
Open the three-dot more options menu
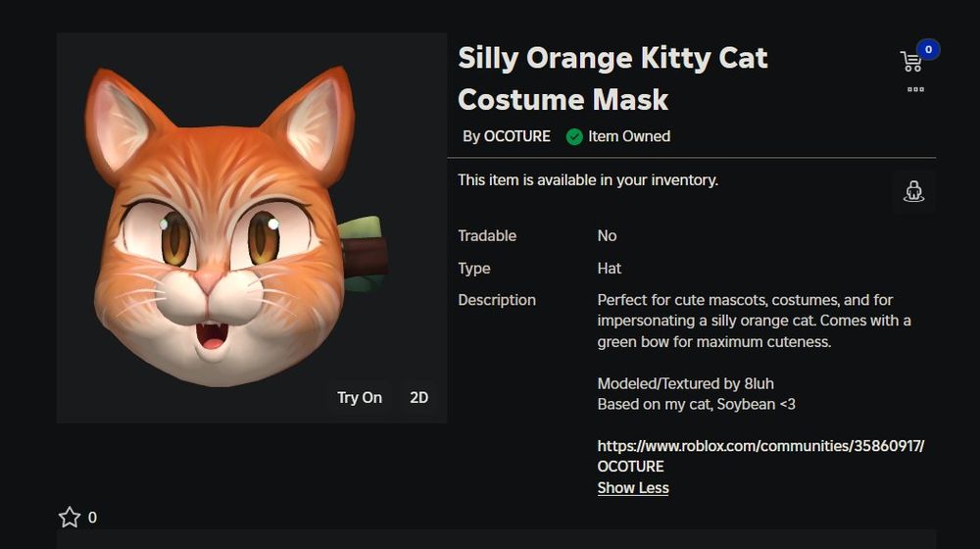tap(915, 89)
